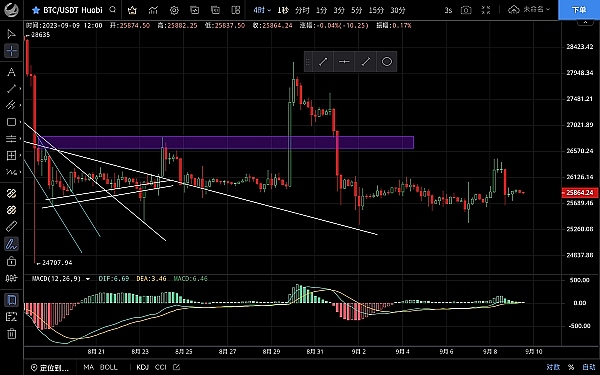
Task: Expand the 4-hour timeframe dropdown
Action: [x=262, y=10]
